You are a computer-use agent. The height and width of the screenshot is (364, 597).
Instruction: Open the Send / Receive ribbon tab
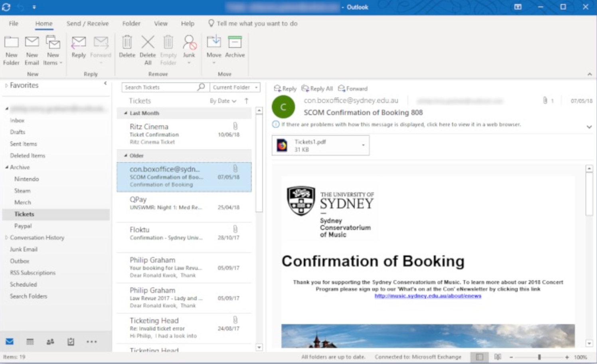87,24
